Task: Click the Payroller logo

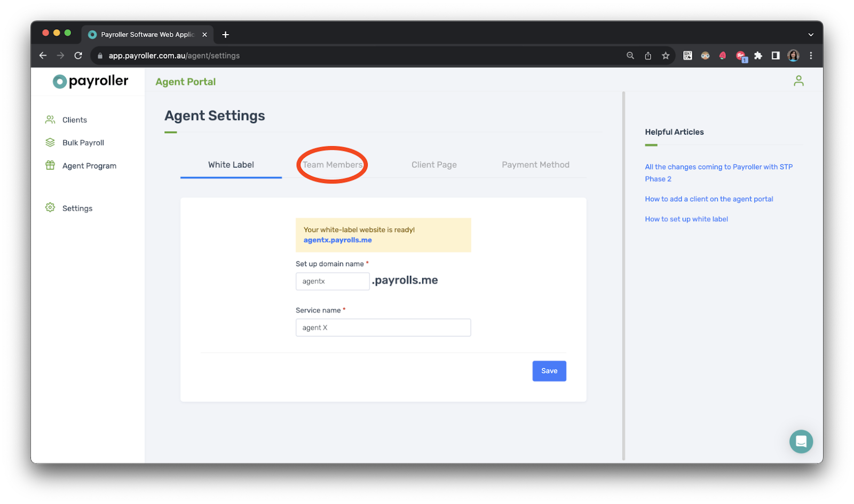Action: tap(90, 81)
